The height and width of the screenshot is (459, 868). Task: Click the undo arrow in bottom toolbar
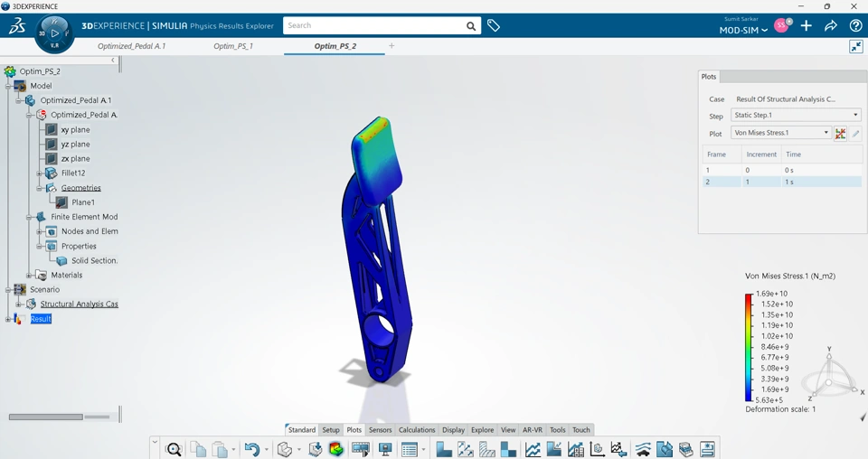[252, 449]
